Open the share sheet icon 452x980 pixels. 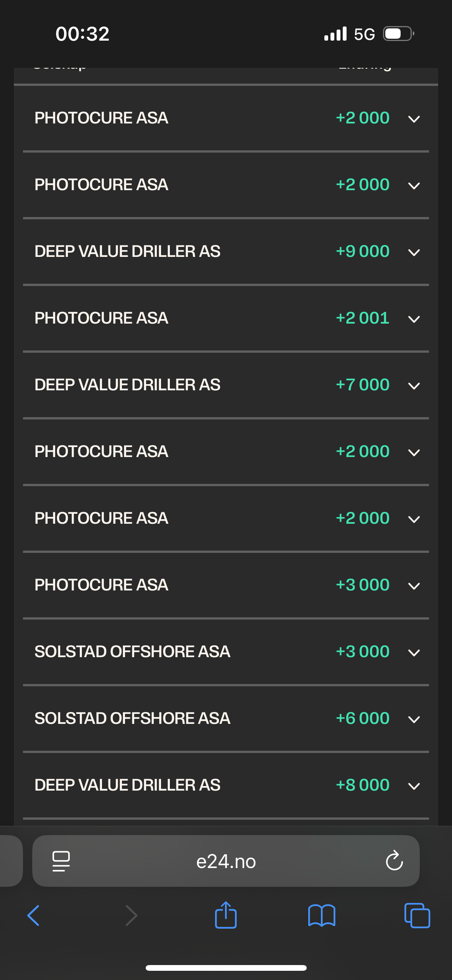click(x=226, y=914)
